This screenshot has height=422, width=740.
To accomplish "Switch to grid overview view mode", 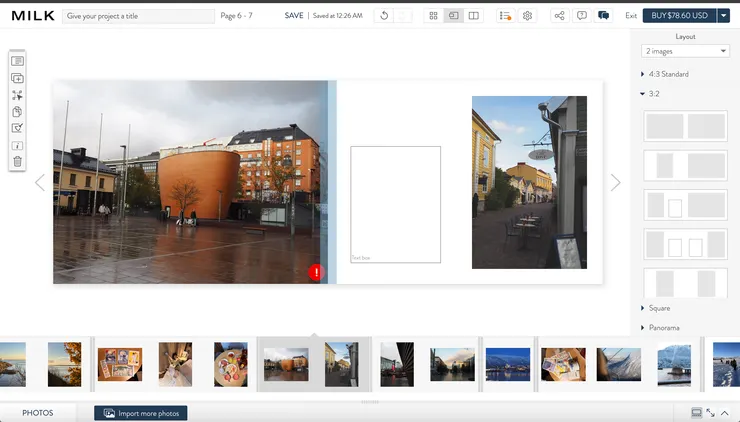I will tap(433, 16).
